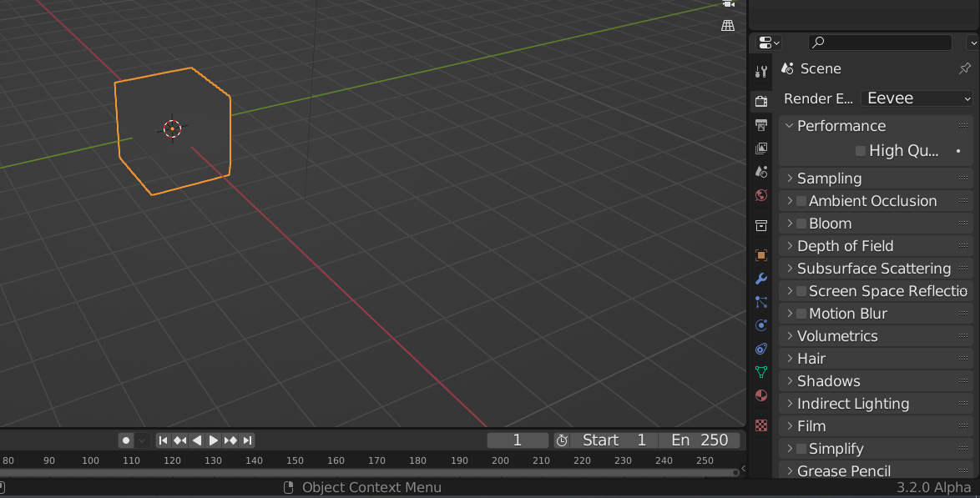Click Object Context Menu status text

(x=371, y=487)
